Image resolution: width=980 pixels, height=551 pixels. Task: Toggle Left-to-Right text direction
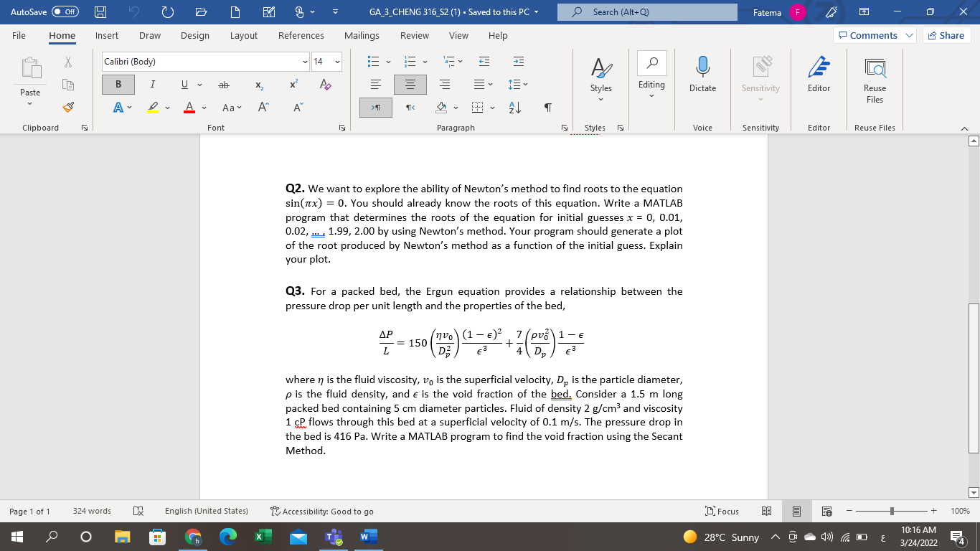click(x=376, y=107)
